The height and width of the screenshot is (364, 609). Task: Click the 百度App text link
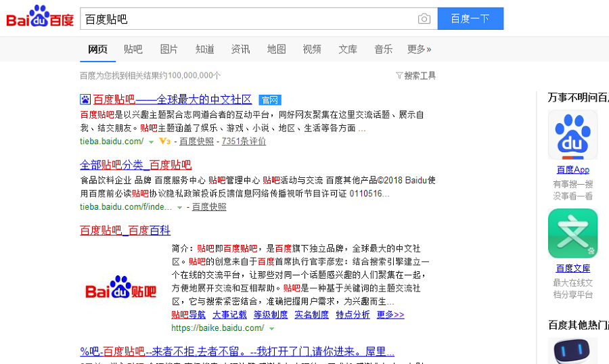[573, 170]
